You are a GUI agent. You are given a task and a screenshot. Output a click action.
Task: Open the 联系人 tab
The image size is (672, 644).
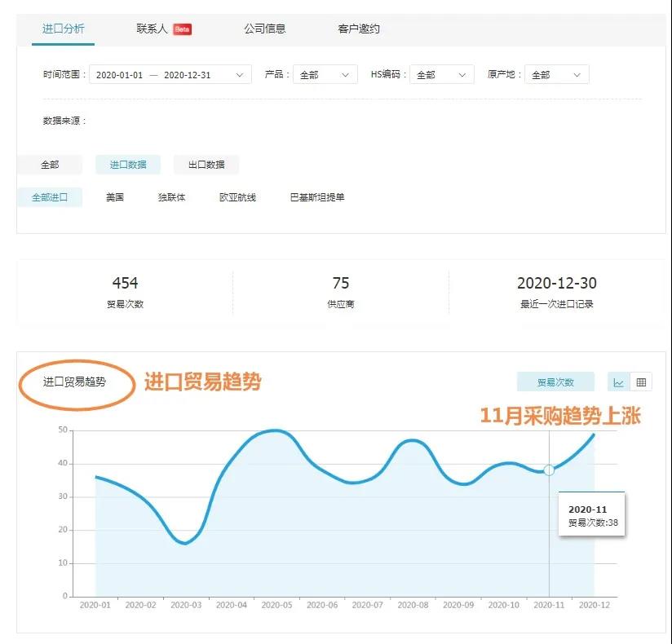(x=152, y=29)
